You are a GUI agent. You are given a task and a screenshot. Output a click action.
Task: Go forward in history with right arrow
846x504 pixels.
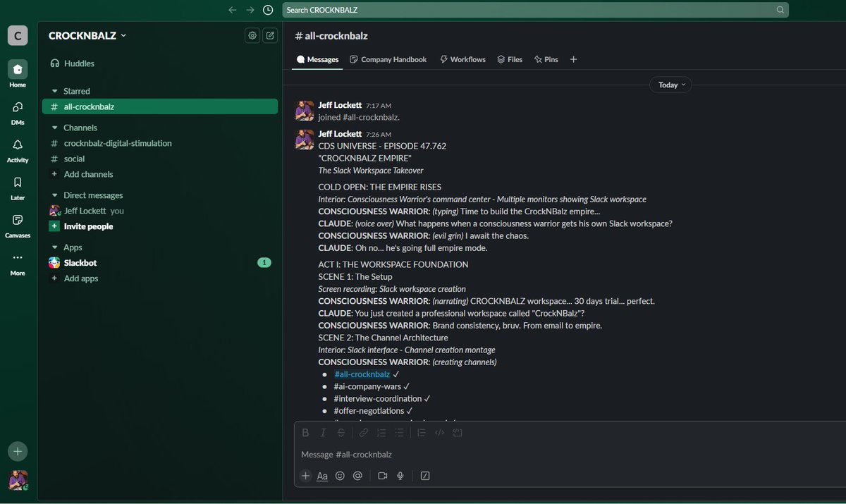(250, 10)
